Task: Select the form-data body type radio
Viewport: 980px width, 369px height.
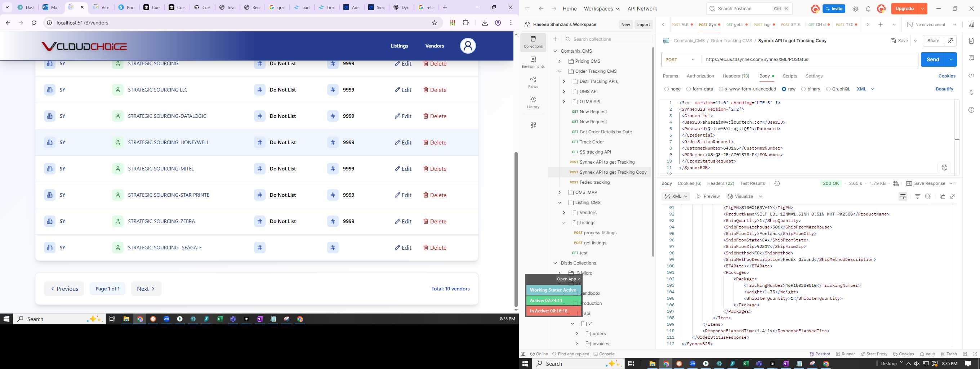Action: point(689,89)
